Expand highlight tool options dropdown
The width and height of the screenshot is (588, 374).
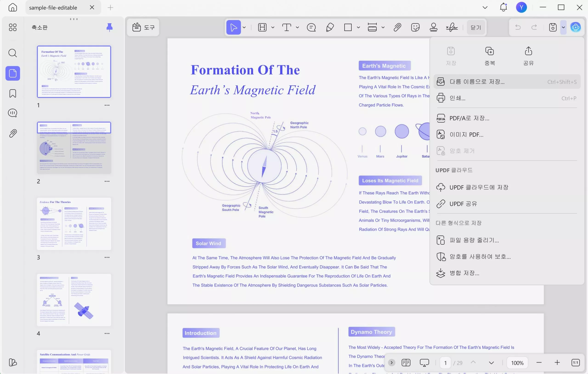pos(273,27)
